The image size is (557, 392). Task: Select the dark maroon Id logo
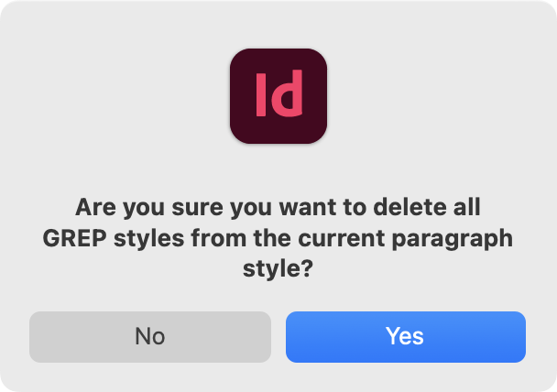click(278, 96)
